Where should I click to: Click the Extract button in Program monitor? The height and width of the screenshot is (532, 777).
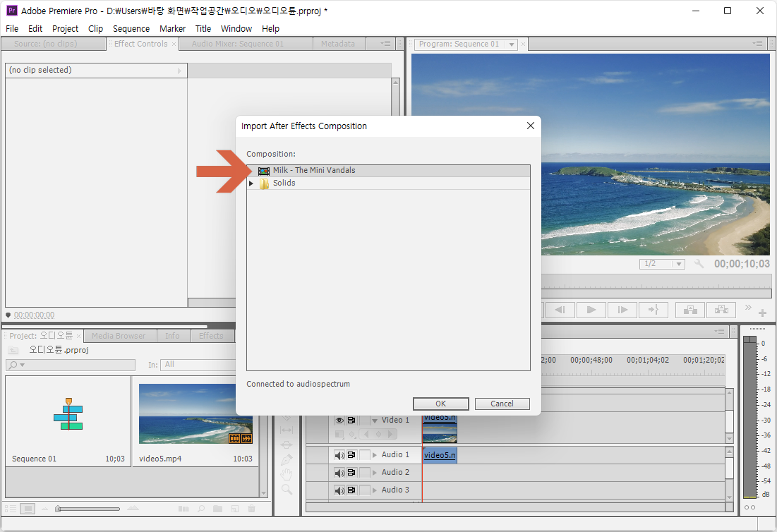(721, 310)
